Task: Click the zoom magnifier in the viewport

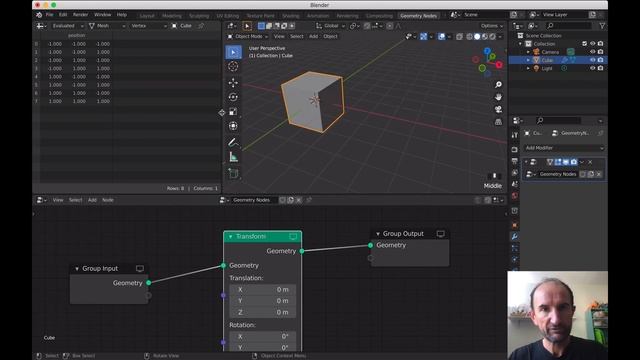Action: (x=498, y=84)
